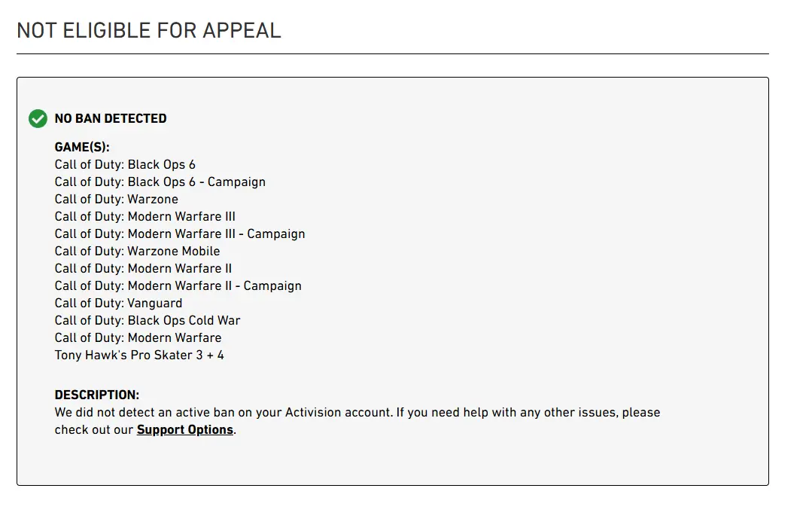This screenshot has height=531, width=812.
Task: Click the Modern Warfare III entry
Action: pyautogui.click(x=144, y=217)
